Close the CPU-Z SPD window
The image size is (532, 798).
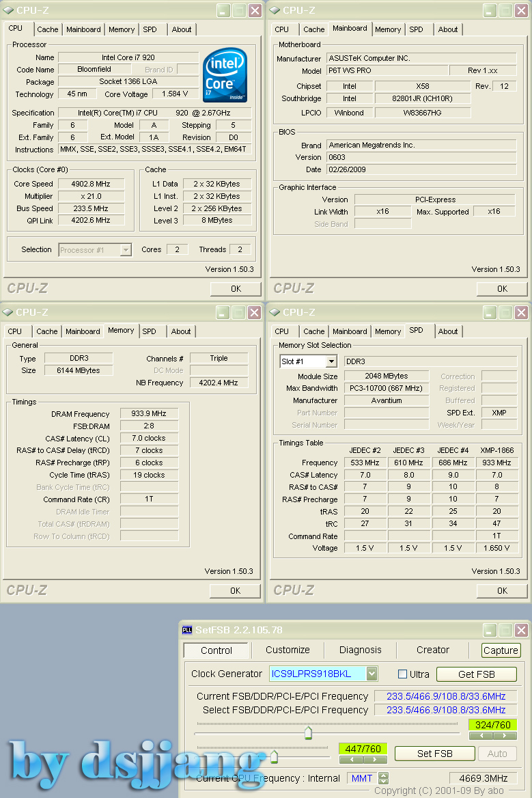tap(521, 312)
